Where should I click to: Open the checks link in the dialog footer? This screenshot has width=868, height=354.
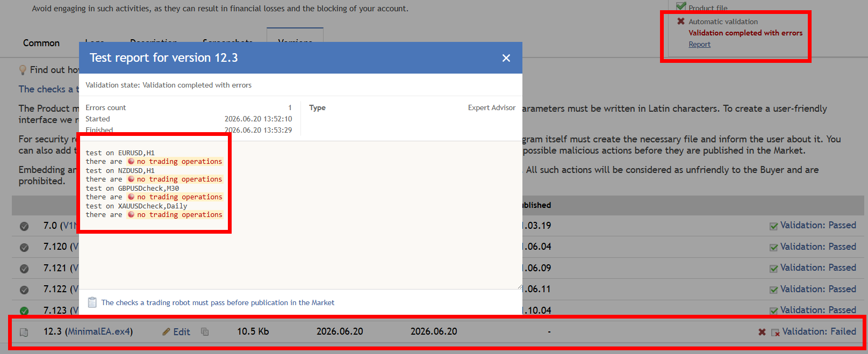click(218, 303)
